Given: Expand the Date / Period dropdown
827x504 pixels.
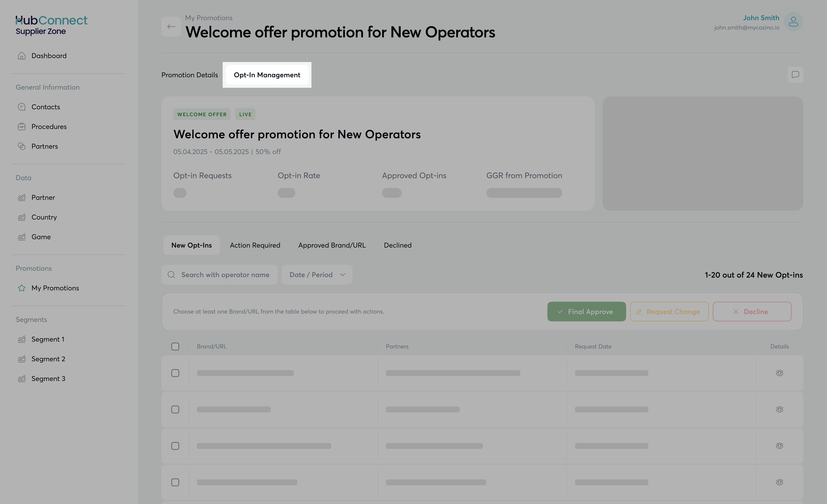Looking at the screenshot, I should click(317, 275).
